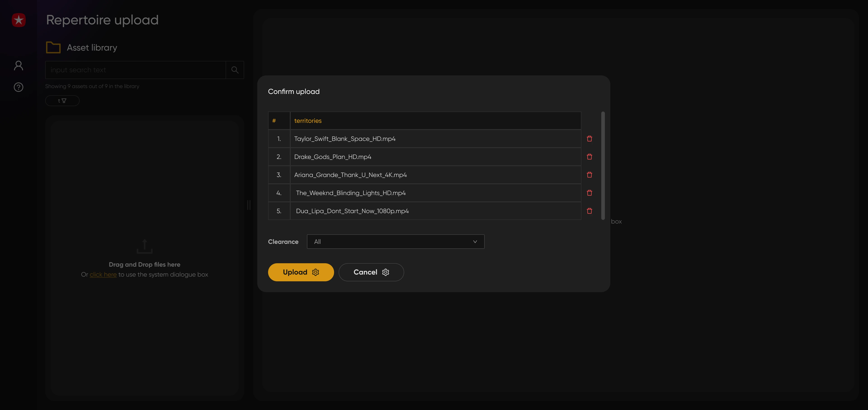Expand the Clearance dropdown
Screen dimensions: 868x410
point(395,242)
